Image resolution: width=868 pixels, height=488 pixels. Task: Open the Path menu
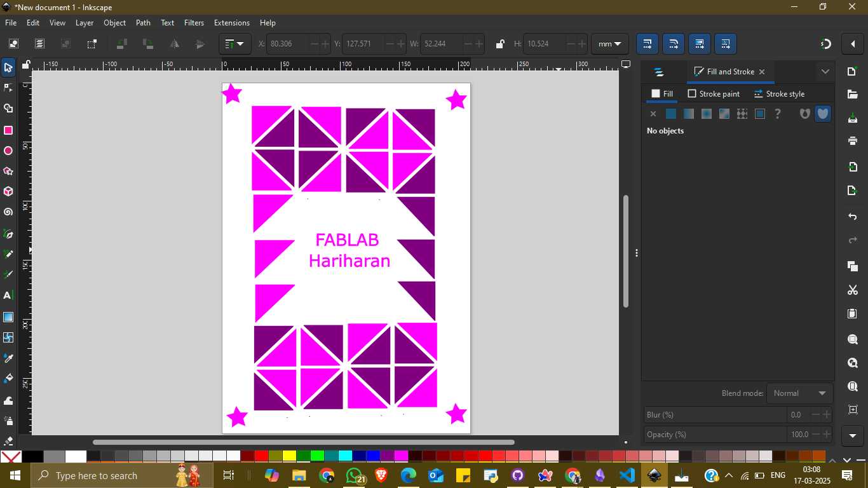[144, 23]
